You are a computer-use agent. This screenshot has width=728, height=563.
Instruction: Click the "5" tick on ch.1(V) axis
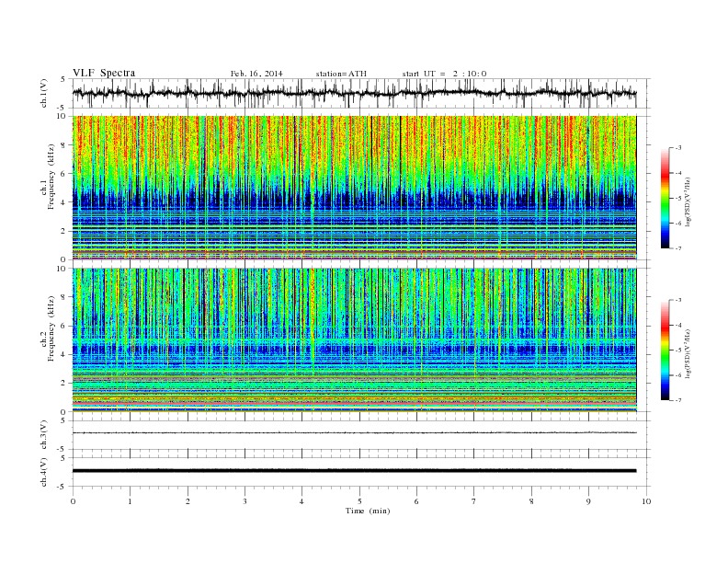click(x=63, y=79)
